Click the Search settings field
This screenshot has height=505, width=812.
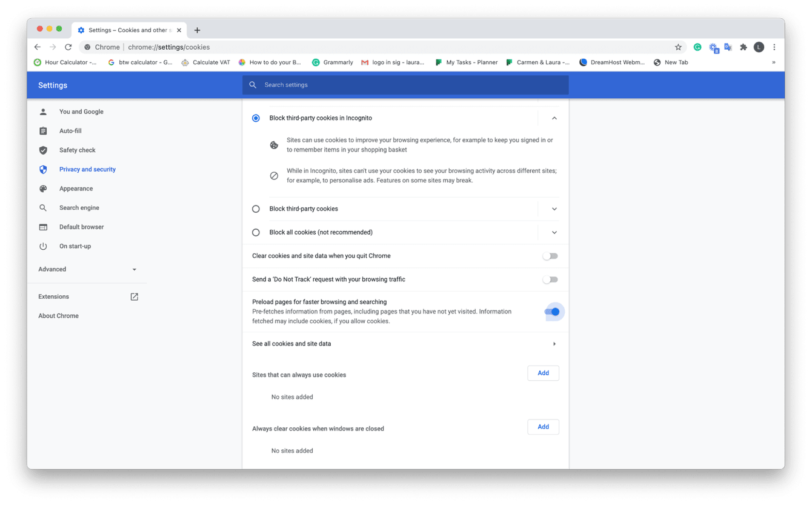point(405,85)
